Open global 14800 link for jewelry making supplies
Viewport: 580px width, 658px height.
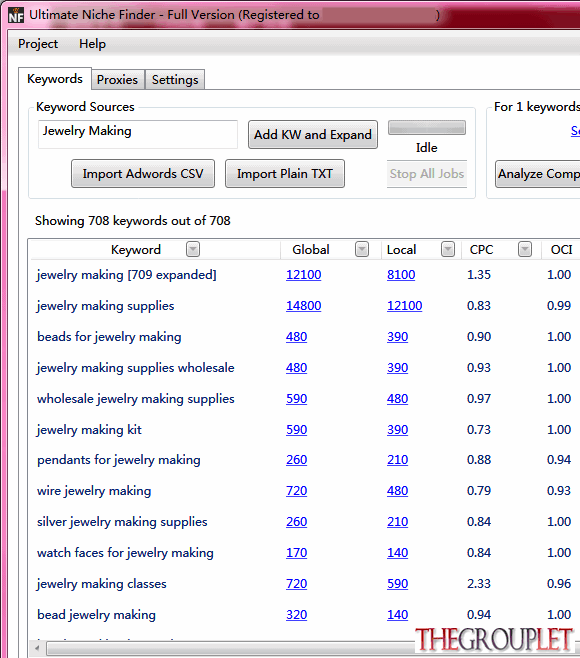(x=303, y=306)
